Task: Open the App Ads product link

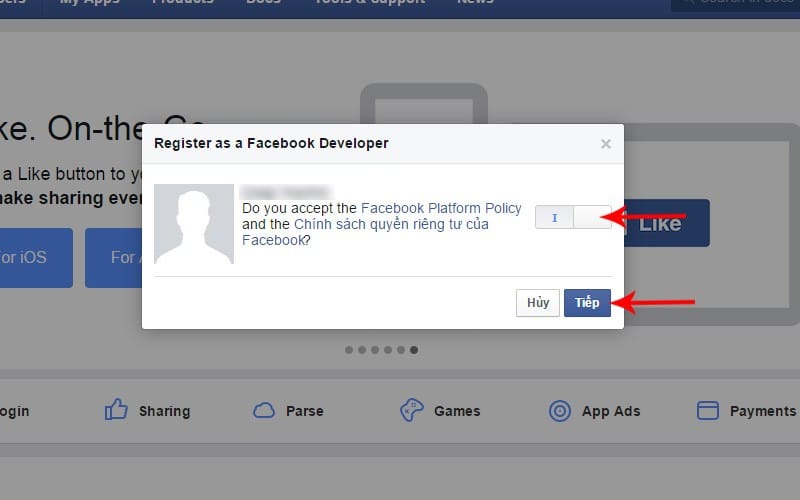Action: coord(611,411)
